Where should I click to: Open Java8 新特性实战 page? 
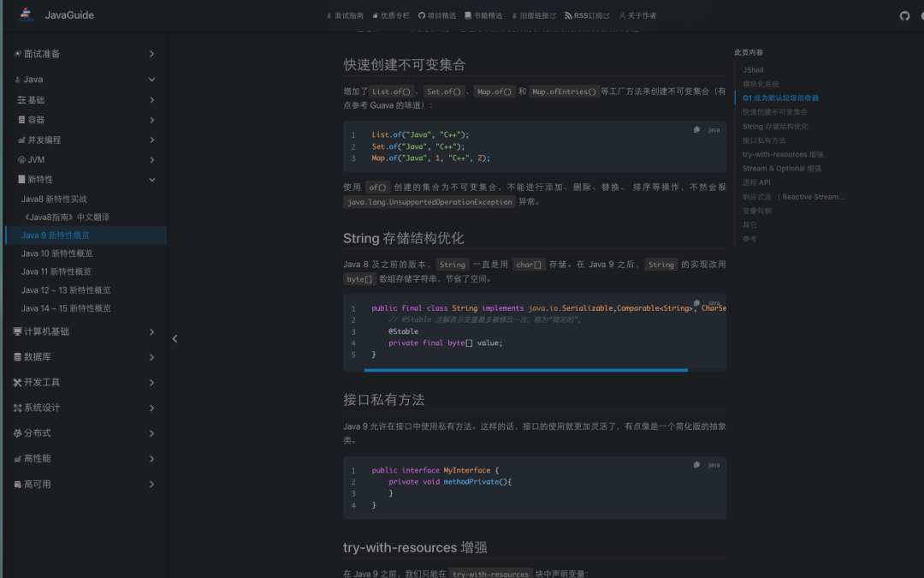pyautogui.click(x=54, y=200)
